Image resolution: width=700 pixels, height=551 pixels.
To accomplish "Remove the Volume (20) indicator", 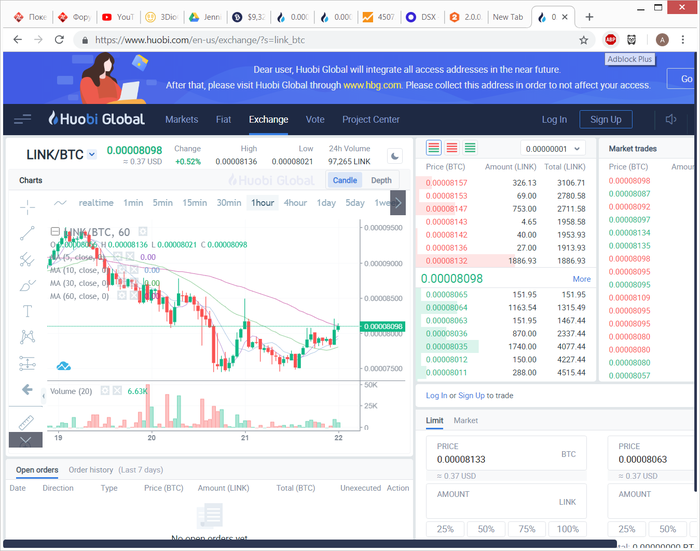I will pyautogui.click(x=117, y=391).
